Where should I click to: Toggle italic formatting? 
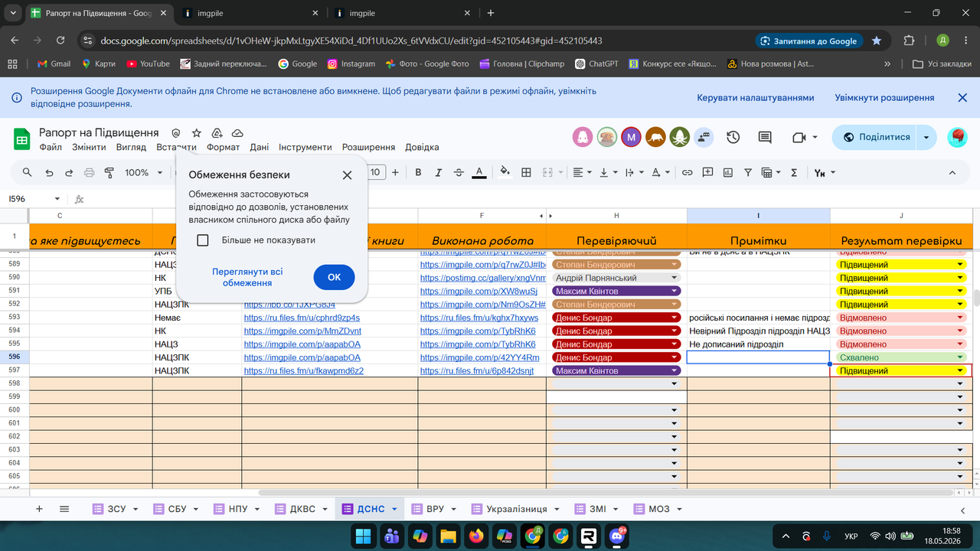[438, 173]
